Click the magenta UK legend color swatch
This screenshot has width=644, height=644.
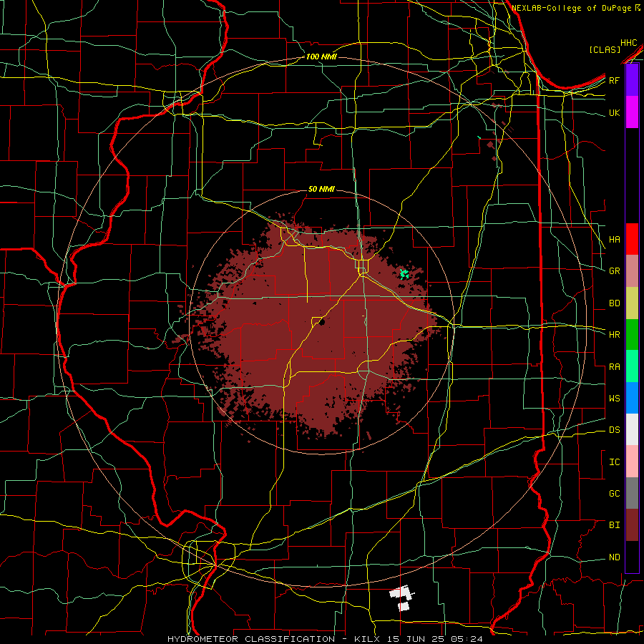(x=632, y=112)
